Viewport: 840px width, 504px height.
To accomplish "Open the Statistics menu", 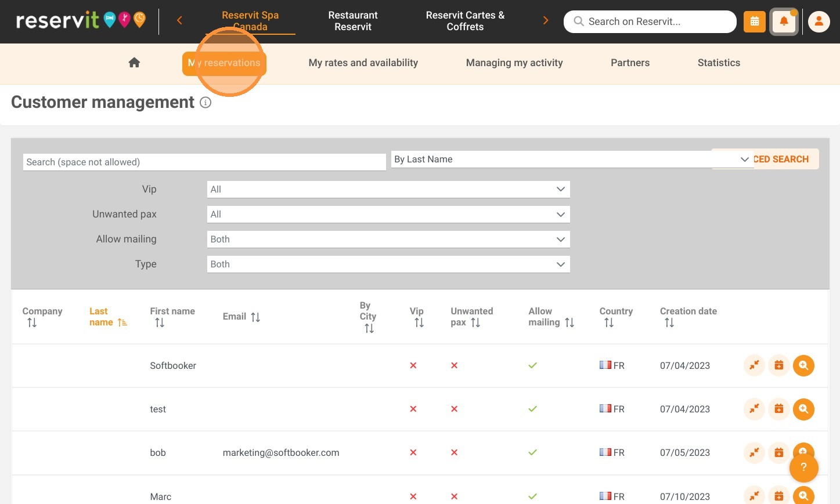I will (719, 63).
